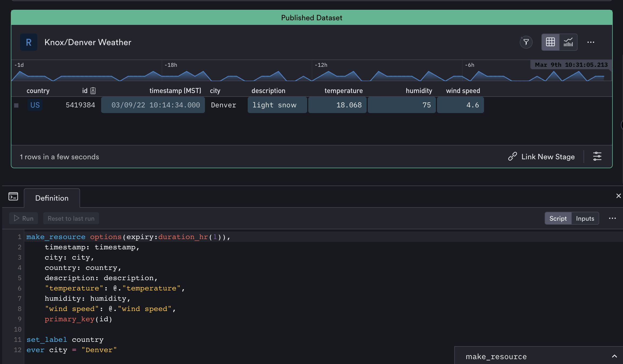This screenshot has height=364, width=623.
Task: Click the Published Dataset green header
Action: click(311, 18)
